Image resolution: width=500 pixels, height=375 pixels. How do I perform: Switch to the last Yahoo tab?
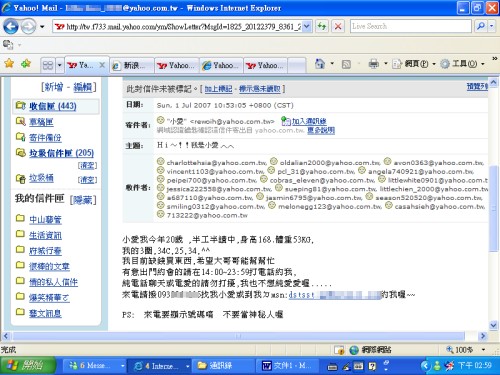[266, 65]
